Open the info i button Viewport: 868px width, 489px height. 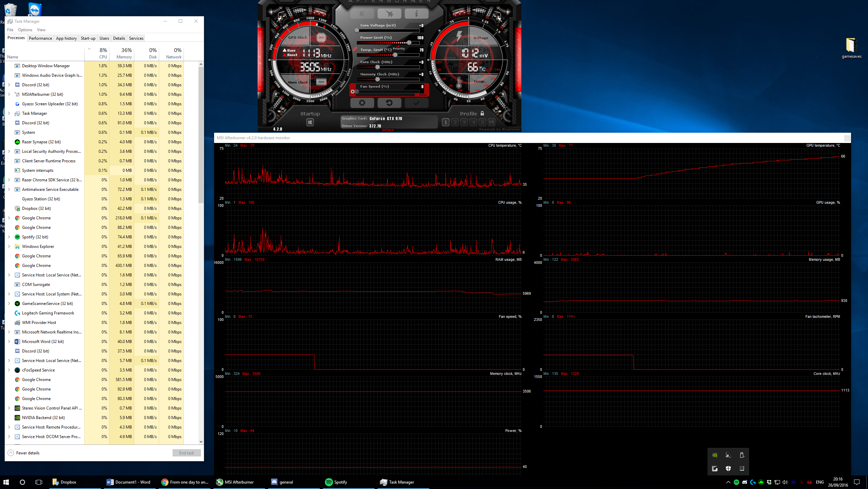click(416, 14)
